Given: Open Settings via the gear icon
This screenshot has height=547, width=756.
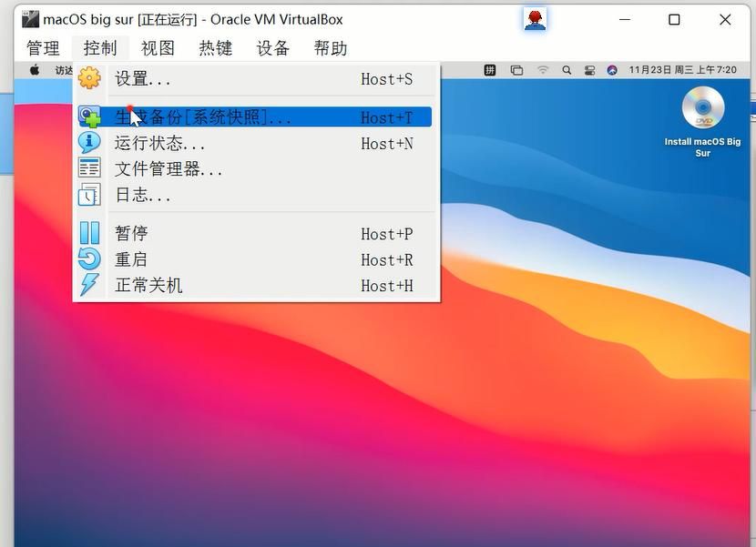Looking at the screenshot, I should coord(89,78).
